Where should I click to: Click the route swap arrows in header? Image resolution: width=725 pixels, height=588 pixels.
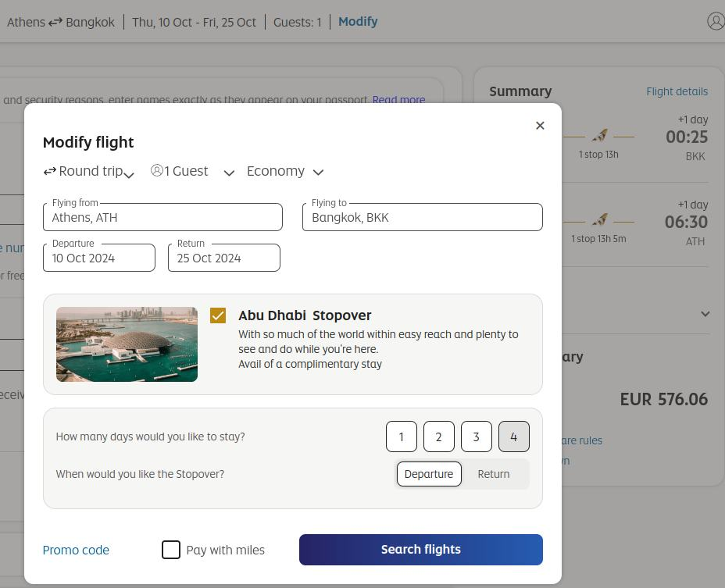(55, 22)
